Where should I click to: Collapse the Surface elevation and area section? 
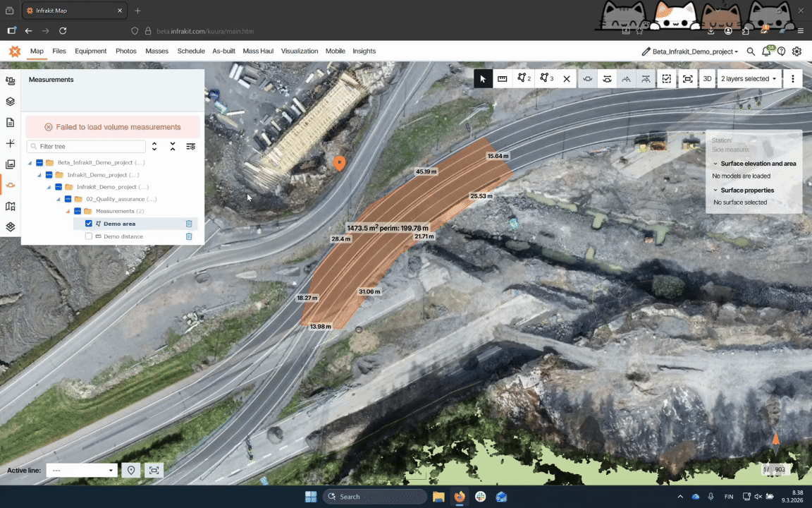(x=715, y=164)
